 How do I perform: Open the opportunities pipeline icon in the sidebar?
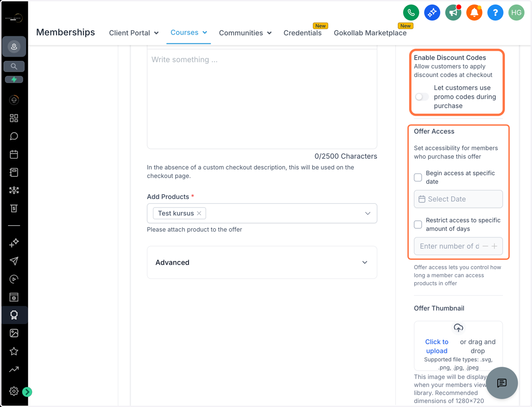(x=14, y=190)
